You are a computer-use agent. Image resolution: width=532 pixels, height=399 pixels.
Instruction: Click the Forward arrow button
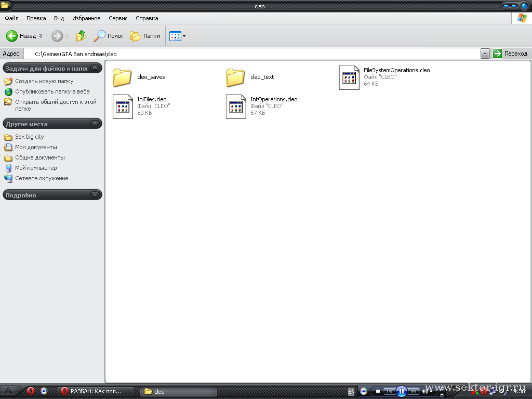click(x=57, y=36)
